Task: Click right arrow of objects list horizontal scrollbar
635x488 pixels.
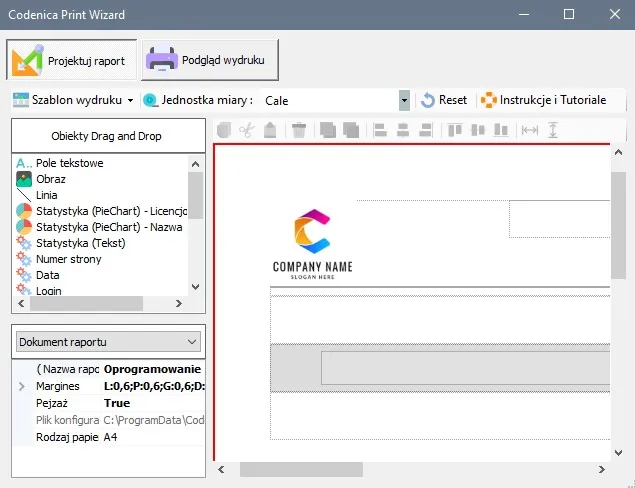Action: [179, 303]
